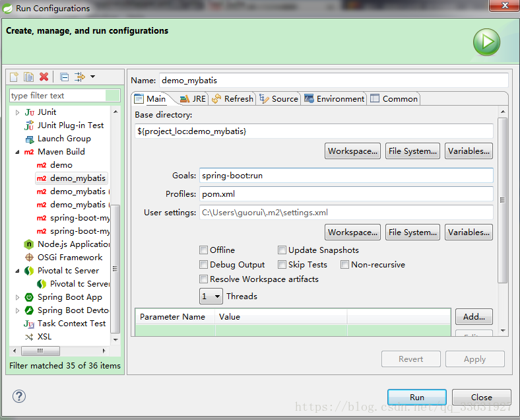Expand the Spring Boot Devtools node

click(x=17, y=310)
